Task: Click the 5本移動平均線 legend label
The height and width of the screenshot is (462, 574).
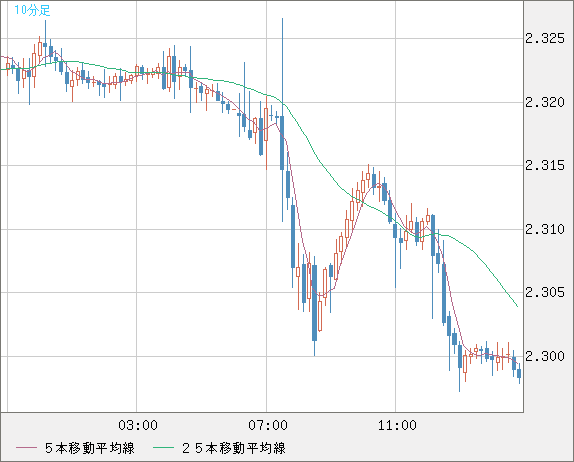Action: (90, 448)
